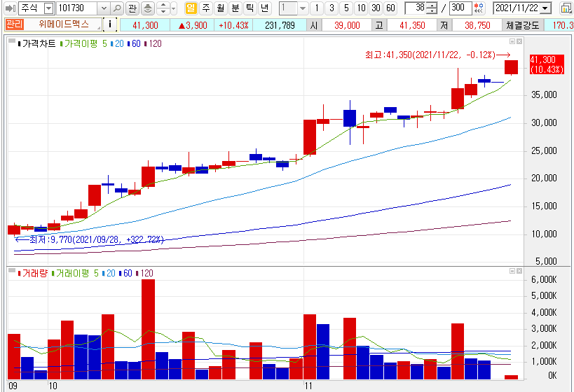The height and width of the screenshot is (392, 574).
Task: Open the stock code search magnifier
Action: (x=117, y=8)
